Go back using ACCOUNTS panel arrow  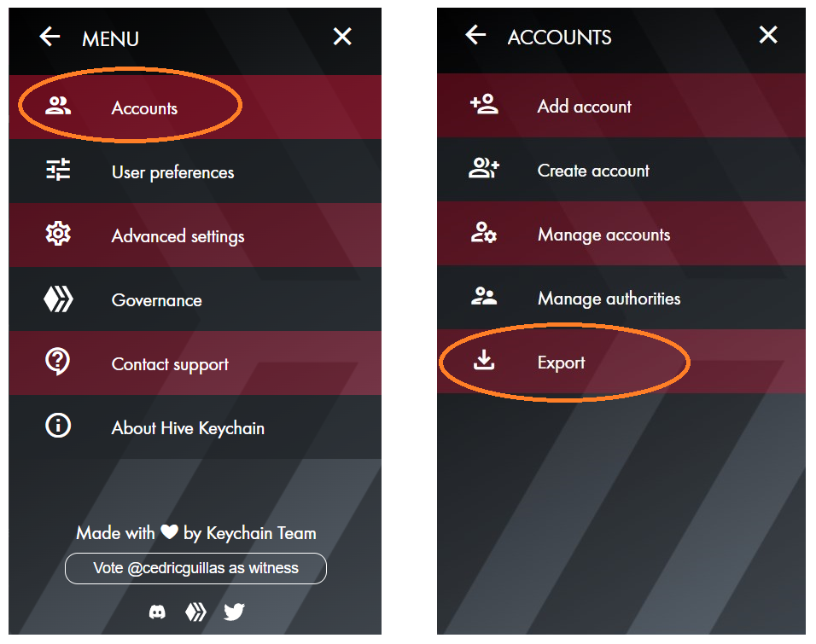(475, 35)
